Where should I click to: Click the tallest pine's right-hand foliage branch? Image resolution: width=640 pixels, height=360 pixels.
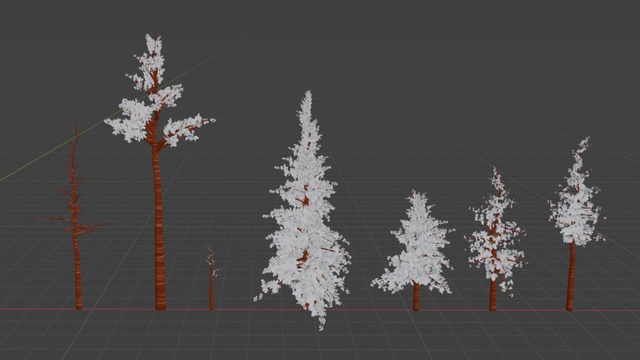[186, 129]
